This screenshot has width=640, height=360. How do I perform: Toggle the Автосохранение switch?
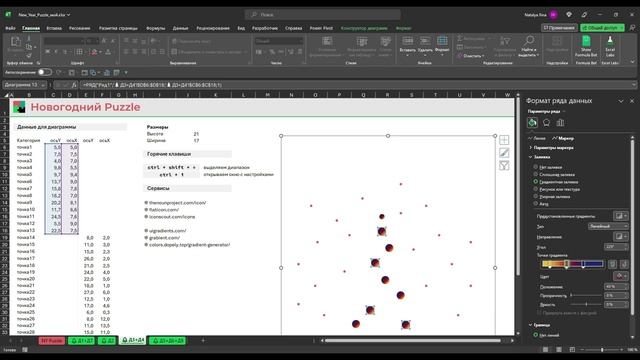tap(44, 72)
